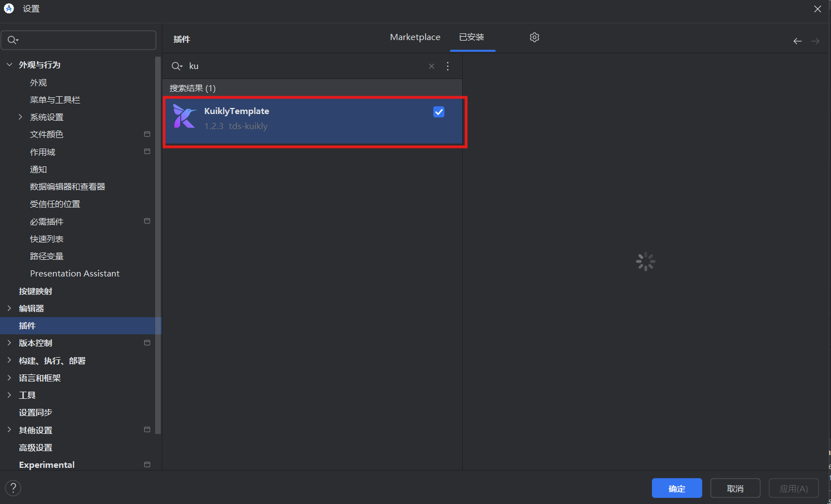
Task: Click the project-level icon next to 作用域
Action: tap(147, 151)
